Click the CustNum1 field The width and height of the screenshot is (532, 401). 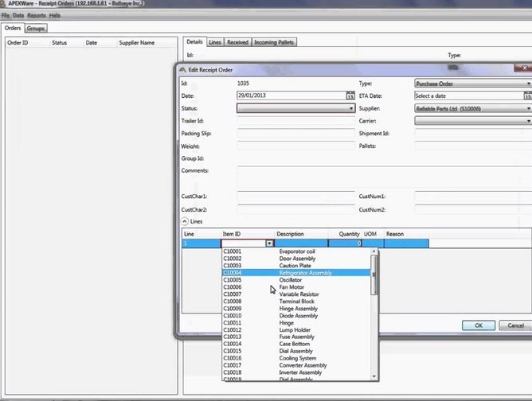point(473,197)
